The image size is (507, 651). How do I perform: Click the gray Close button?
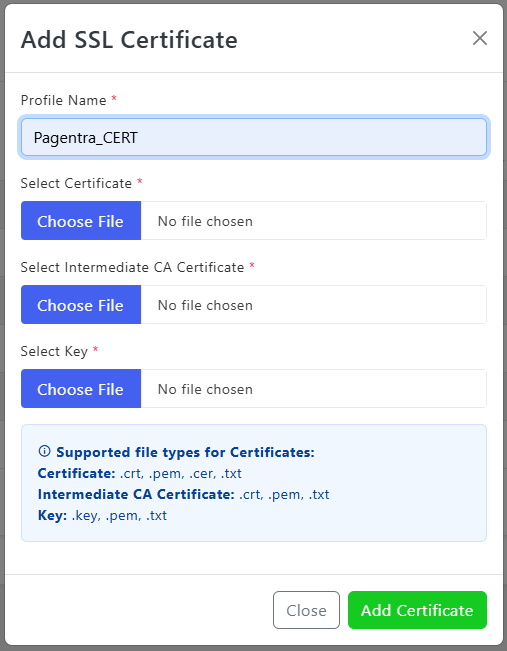[306, 610]
